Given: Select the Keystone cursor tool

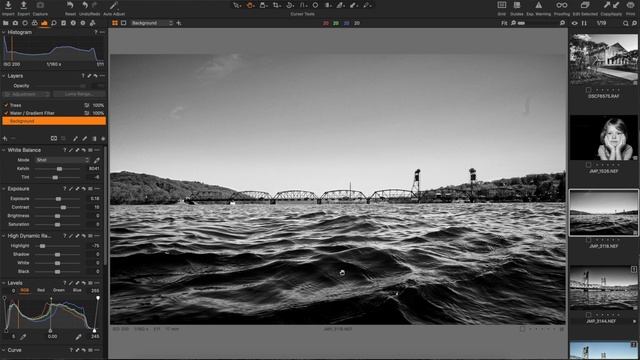Looking at the screenshot, I should click(303, 5).
